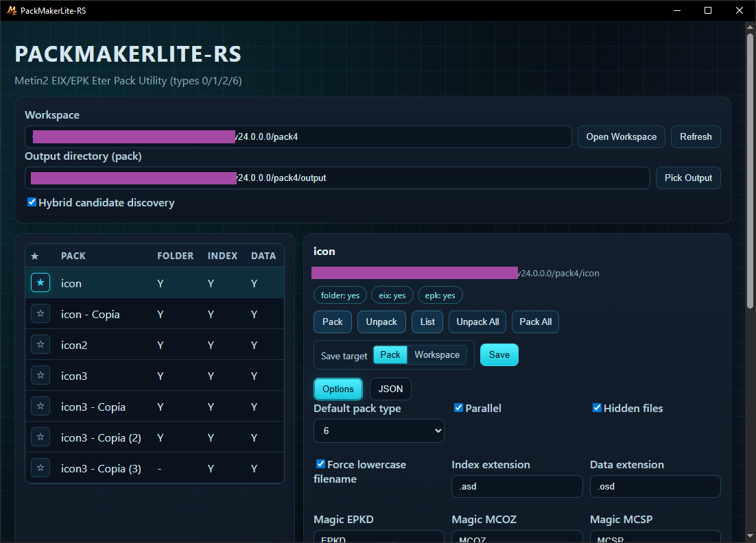Focus the Workspace path field
This screenshot has height=543, width=756.
[298, 137]
